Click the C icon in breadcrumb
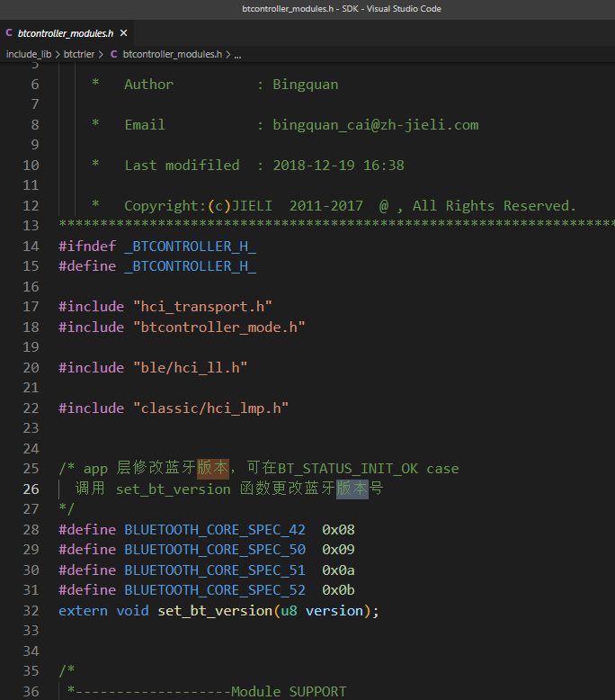 pyautogui.click(x=113, y=55)
